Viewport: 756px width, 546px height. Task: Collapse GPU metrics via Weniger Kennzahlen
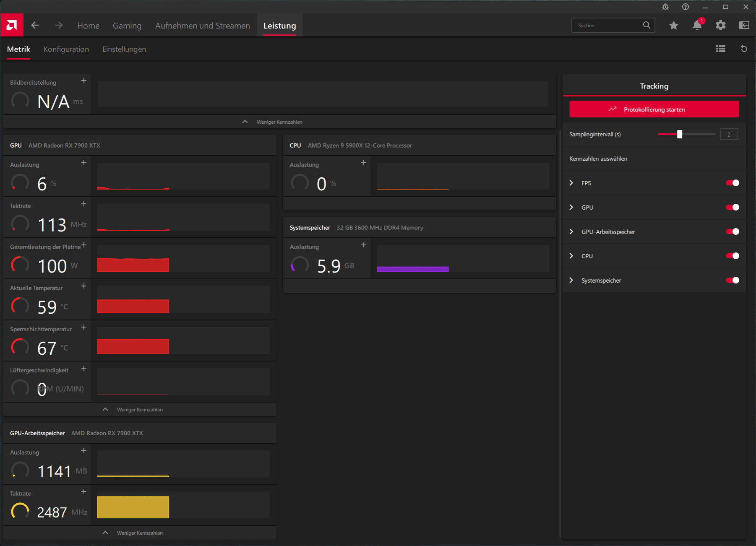(x=140, y=410)
